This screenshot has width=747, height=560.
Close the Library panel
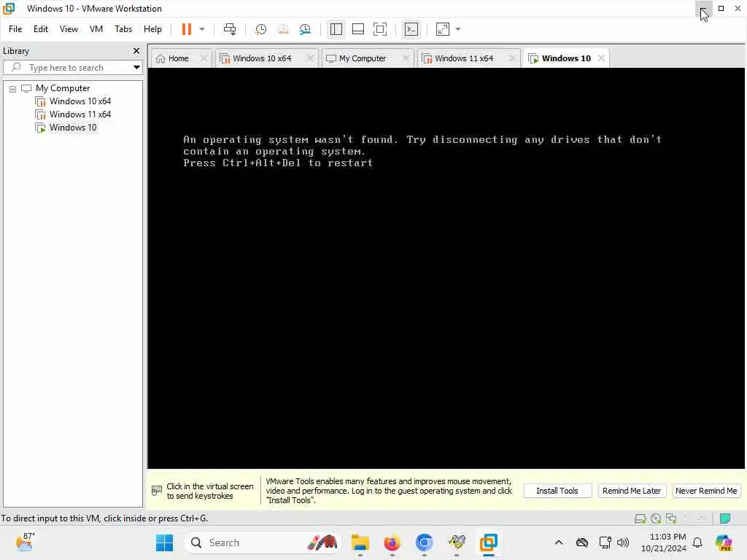click(136, 50)
